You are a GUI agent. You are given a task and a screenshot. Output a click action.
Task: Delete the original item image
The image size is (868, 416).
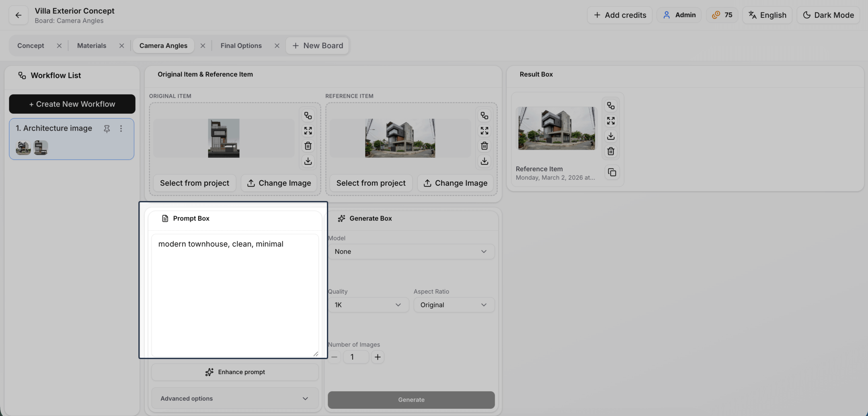[308, 146]
